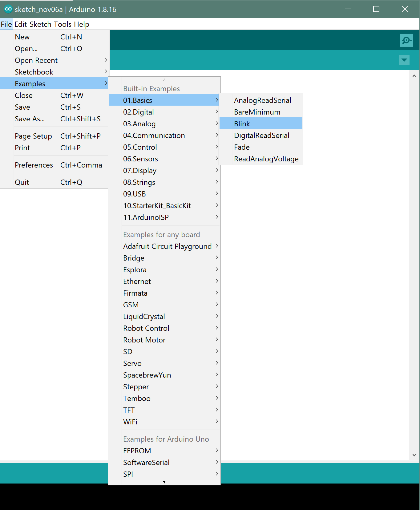Expand the 04.Communication examples submenu
The height and width of the screenshot is (510, 420).
click(164, 136)
